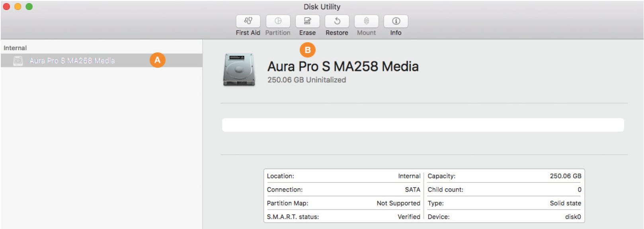The image size is (644, 229).
Task: Click the orange A marker
Action: (157, 60)
